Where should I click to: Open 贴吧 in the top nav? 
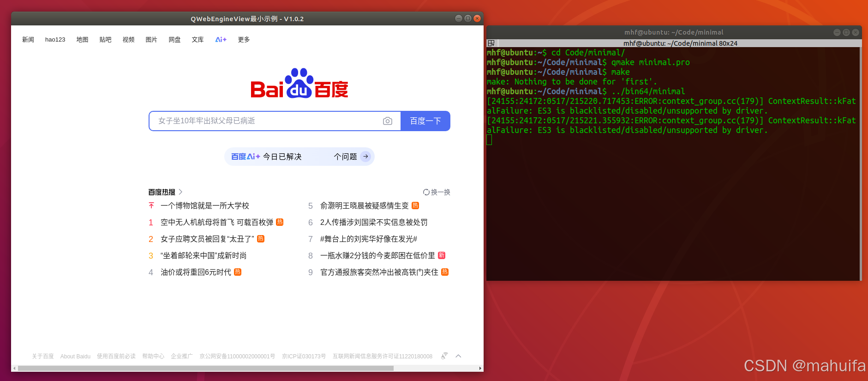105,40
